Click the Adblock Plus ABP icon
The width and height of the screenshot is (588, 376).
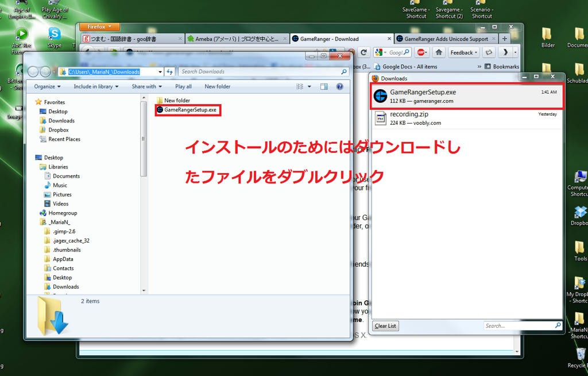click(x=421, y=52)
